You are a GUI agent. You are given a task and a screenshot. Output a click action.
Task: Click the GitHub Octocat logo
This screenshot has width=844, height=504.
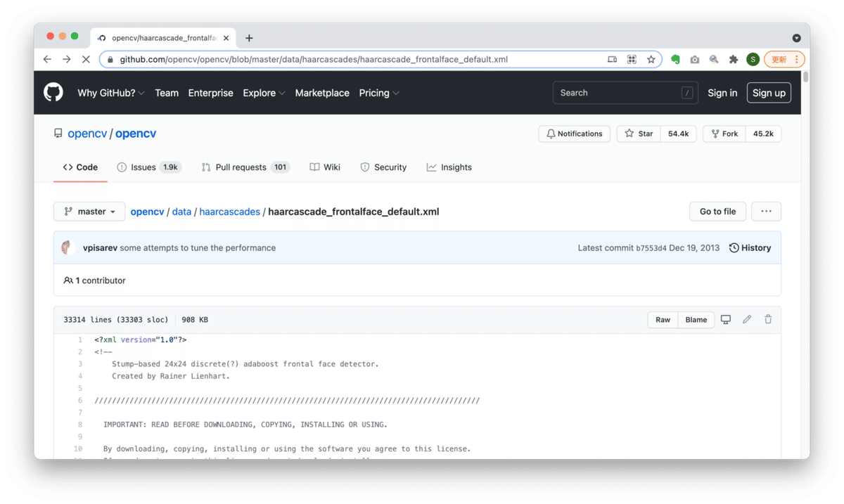click(x=53, y=92)
